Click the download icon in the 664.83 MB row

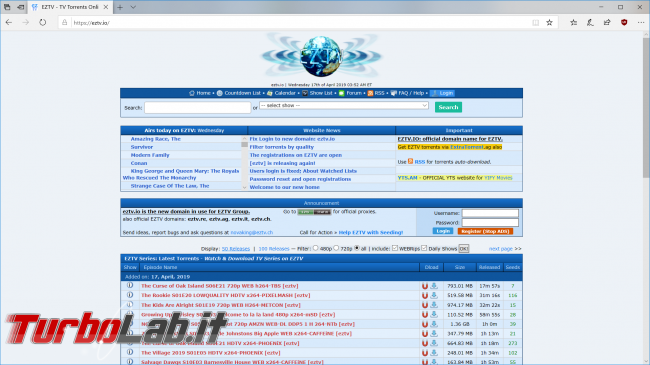434,343
